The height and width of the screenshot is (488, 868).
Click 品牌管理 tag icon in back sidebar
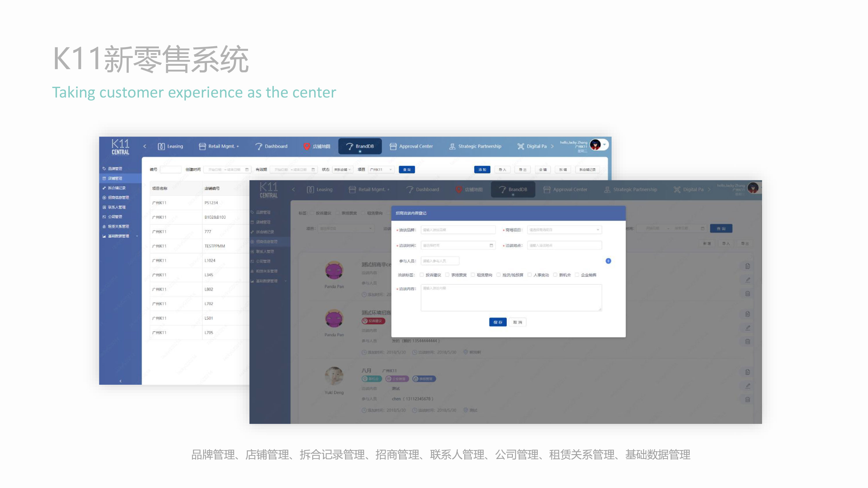104,168
